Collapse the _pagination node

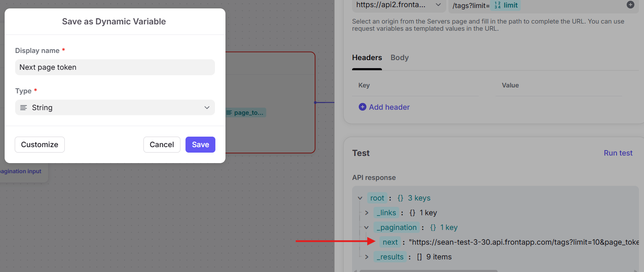point(366,227)
